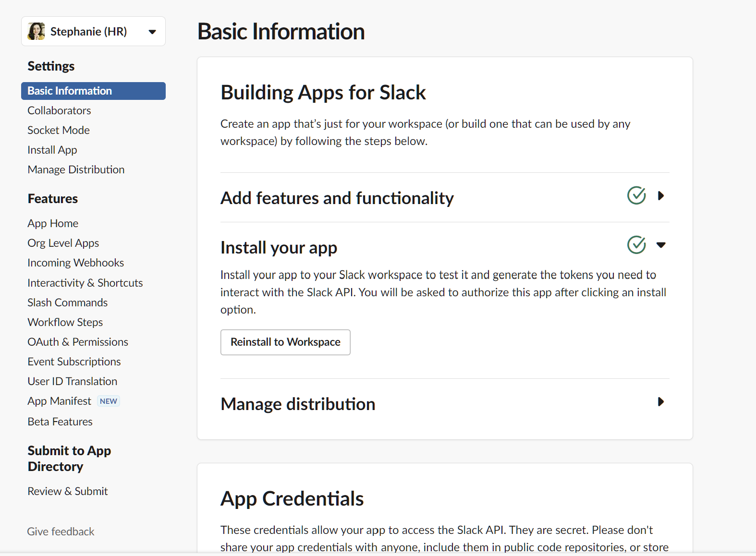The image size is (756, 556).
Task: Click the Reinstall to Workspace button
Action: [x=285, y=342]
